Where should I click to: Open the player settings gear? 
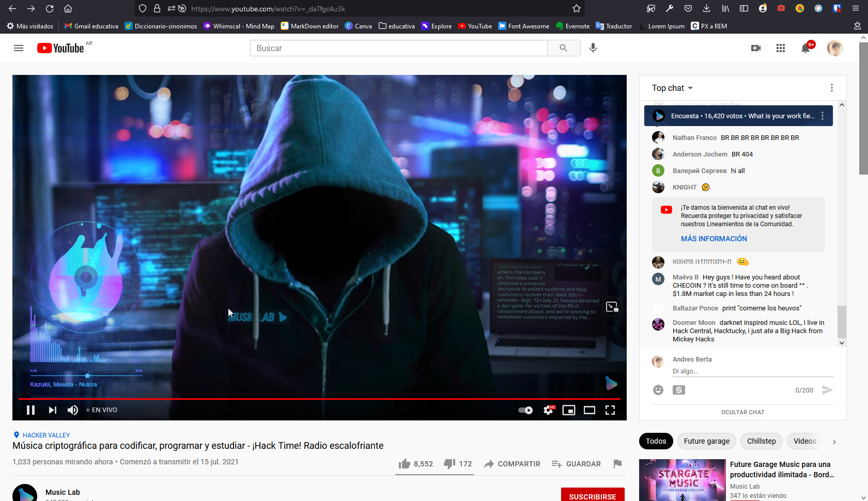pyautogui.click(x=549, y=410)
